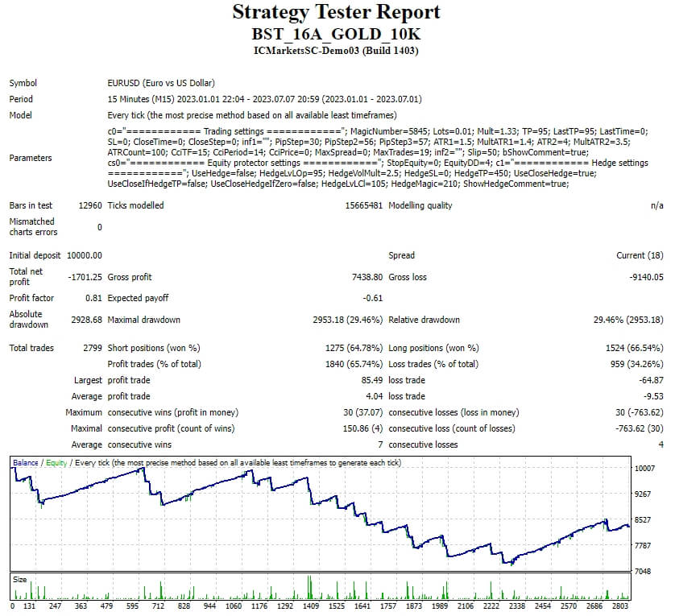Click the balance curve chart area

[321, 514]
